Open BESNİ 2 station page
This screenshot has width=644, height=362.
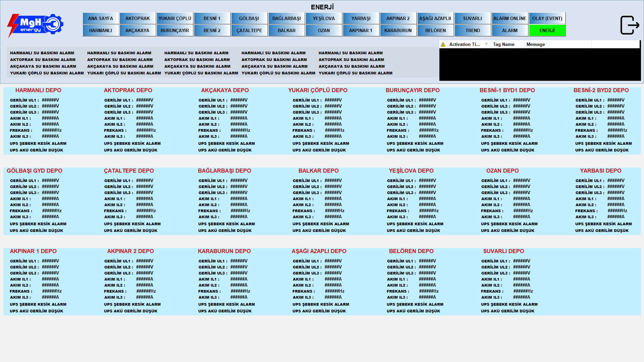tap(212, 31)
